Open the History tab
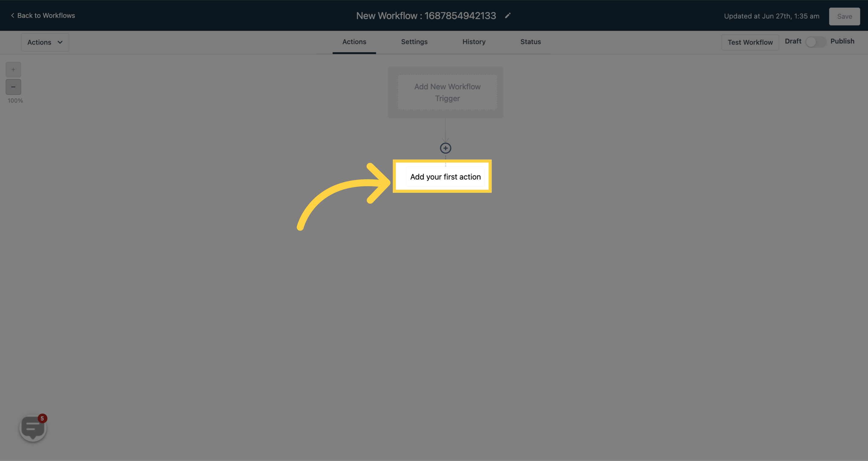Viewport: 868px width, 461px height. 474,42
